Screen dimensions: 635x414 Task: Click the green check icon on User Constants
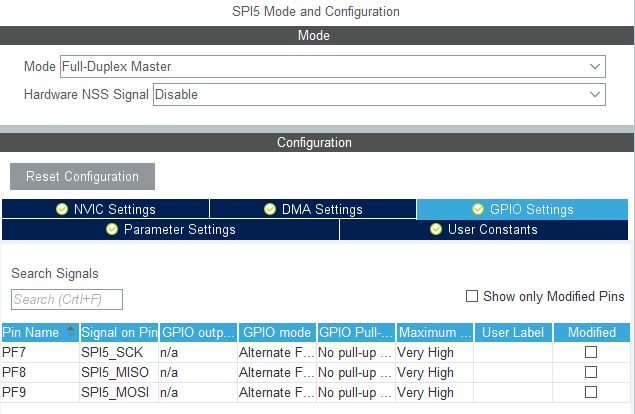tap(436, 229)
